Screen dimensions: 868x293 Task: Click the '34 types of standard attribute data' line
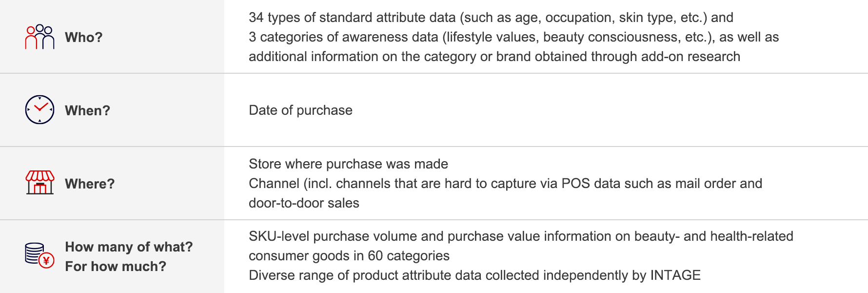coord(491,18)
